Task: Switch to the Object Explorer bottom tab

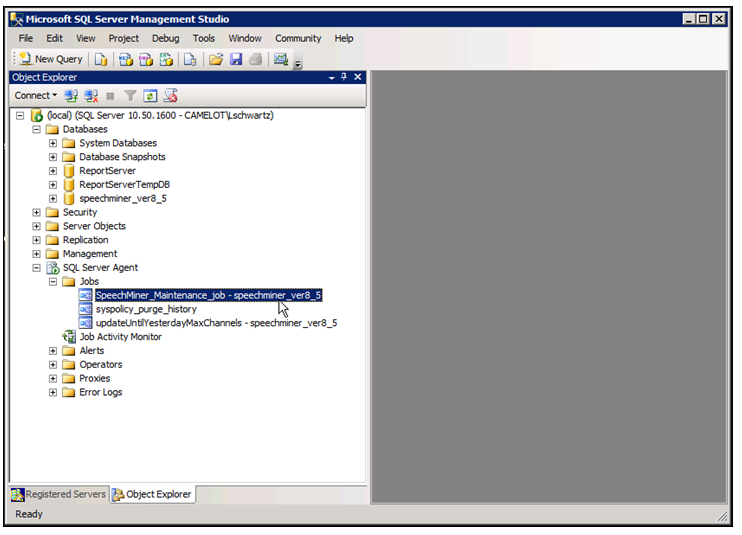Action: click(152, 494)
